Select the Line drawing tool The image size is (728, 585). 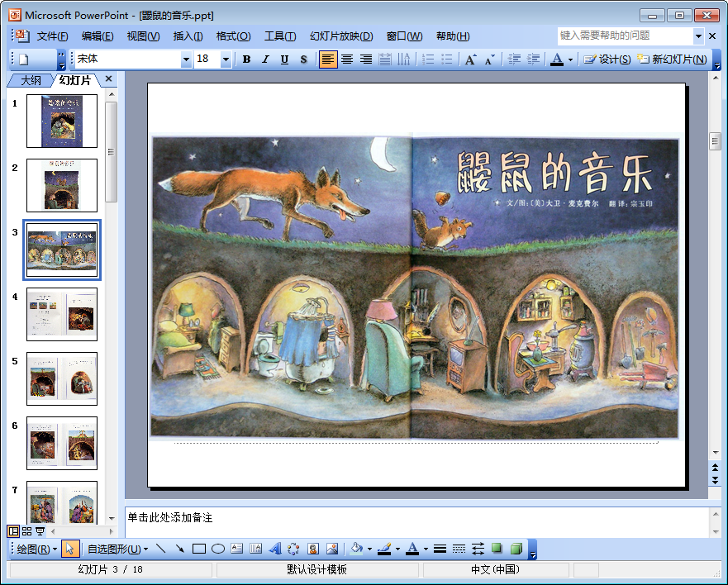coord(160,549)
